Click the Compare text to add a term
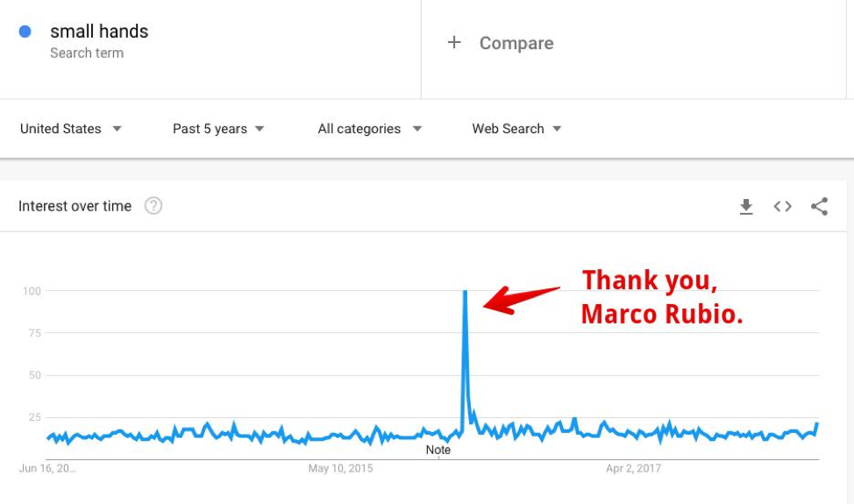 [516, 43]
